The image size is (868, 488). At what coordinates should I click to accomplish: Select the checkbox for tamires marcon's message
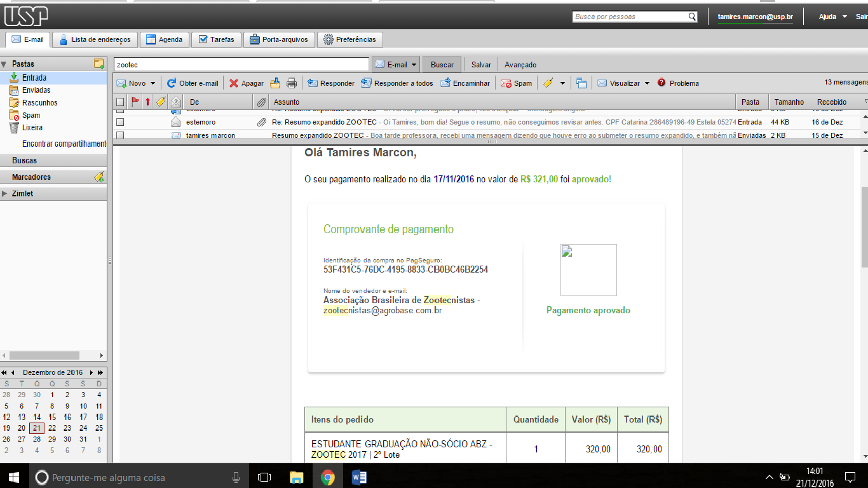120,135
